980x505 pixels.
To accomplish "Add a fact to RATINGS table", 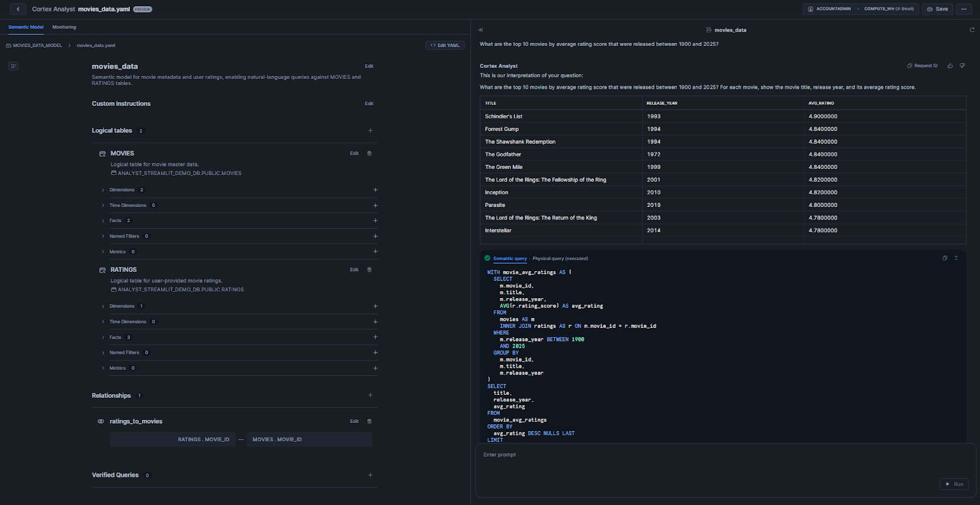I will pyautogui.click(x=375, y=337).
